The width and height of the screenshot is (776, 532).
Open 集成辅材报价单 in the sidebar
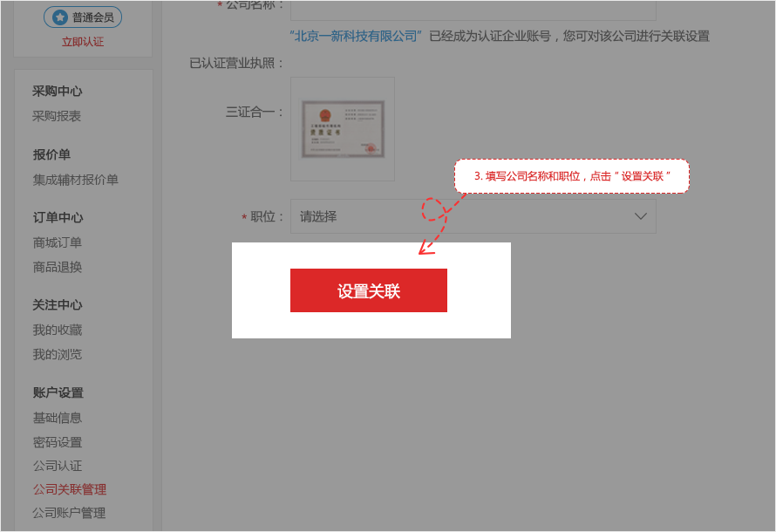[x=75, y=180]
